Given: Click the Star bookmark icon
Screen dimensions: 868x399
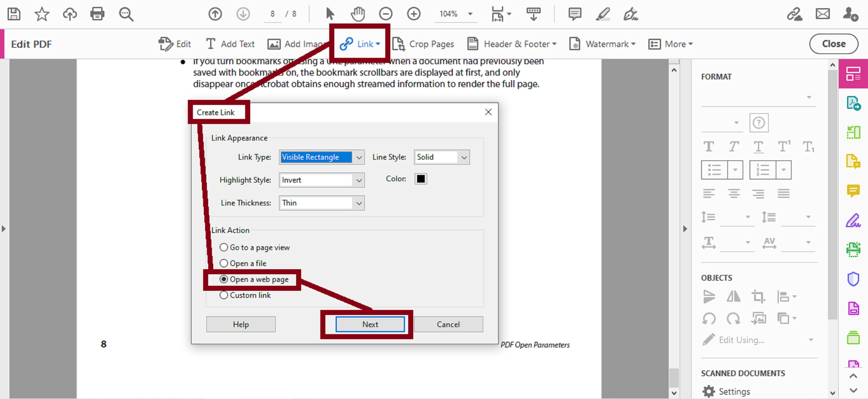Looking at the screenshot, I should [42, 14].
